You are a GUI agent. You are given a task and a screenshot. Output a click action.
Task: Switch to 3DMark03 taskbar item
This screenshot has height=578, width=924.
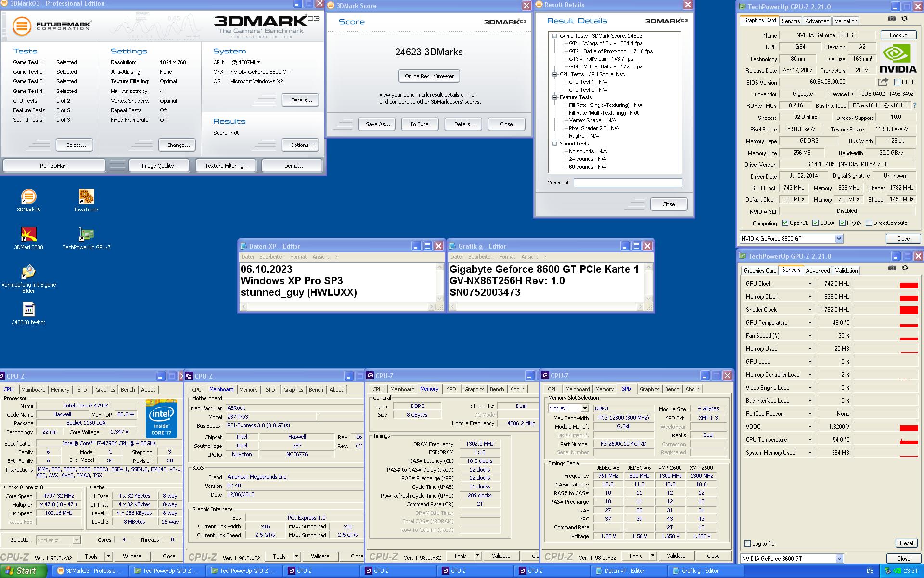(x=90, y=571)
